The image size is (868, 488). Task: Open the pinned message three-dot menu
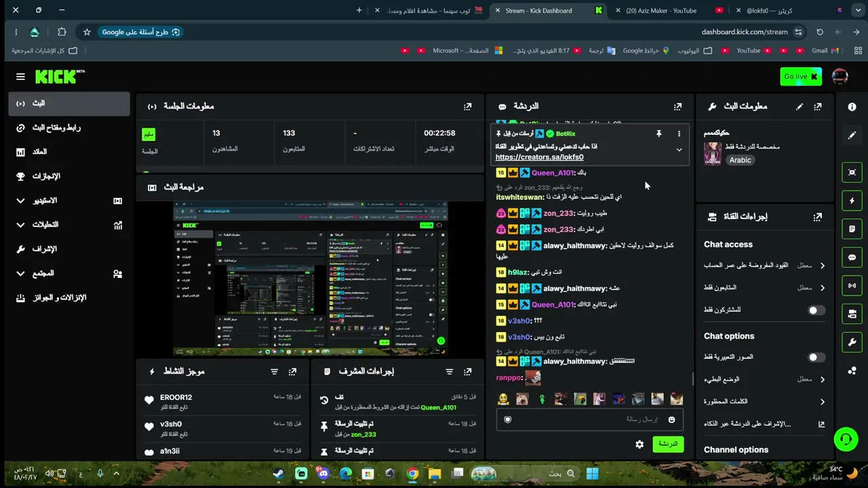[679, 134]
